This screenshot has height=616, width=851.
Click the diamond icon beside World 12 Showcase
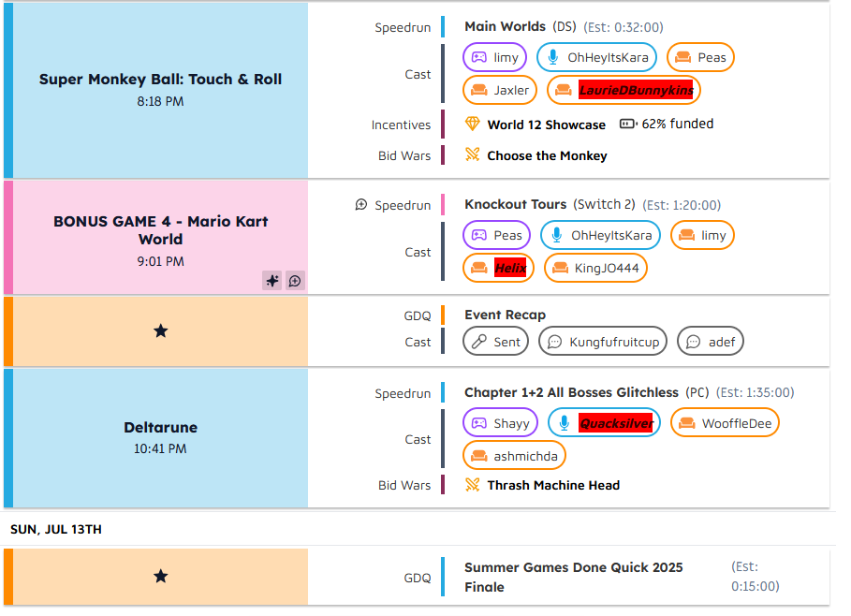(x=472, y=125)
